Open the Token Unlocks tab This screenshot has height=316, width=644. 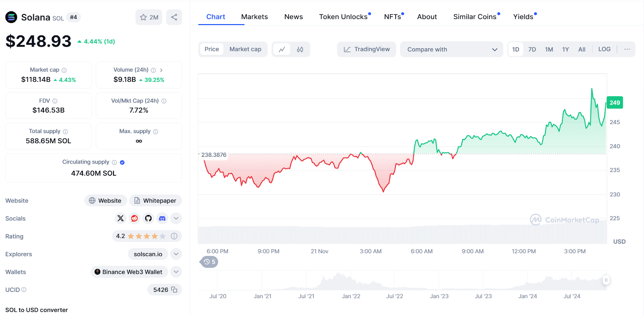point(343,16)
